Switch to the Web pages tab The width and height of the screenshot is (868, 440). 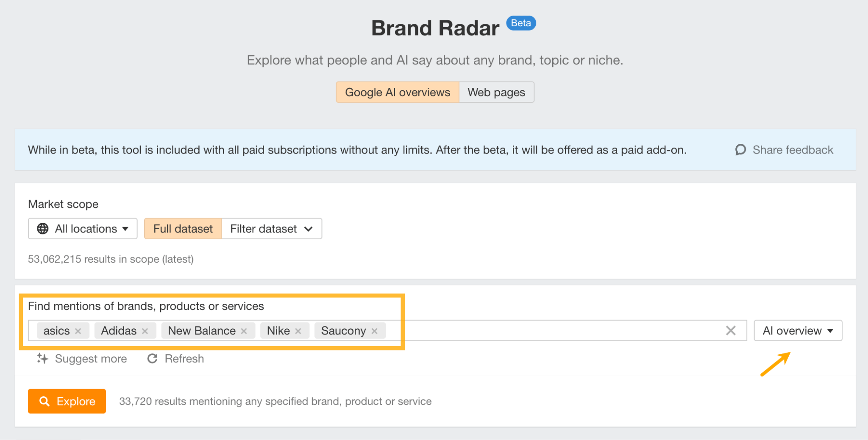(x=496, y=92)
